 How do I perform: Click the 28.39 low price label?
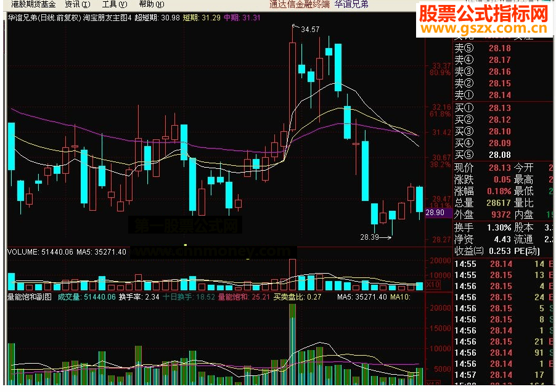[369, 237]
